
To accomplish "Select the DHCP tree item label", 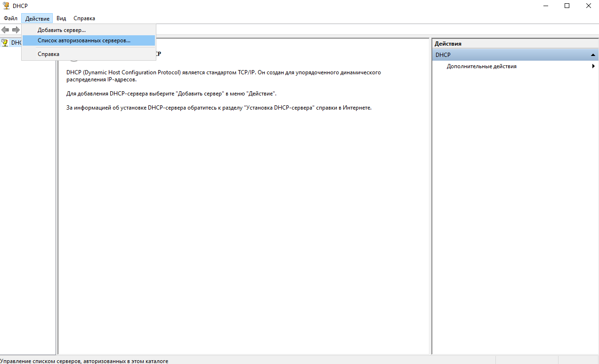I will [16, 42].
